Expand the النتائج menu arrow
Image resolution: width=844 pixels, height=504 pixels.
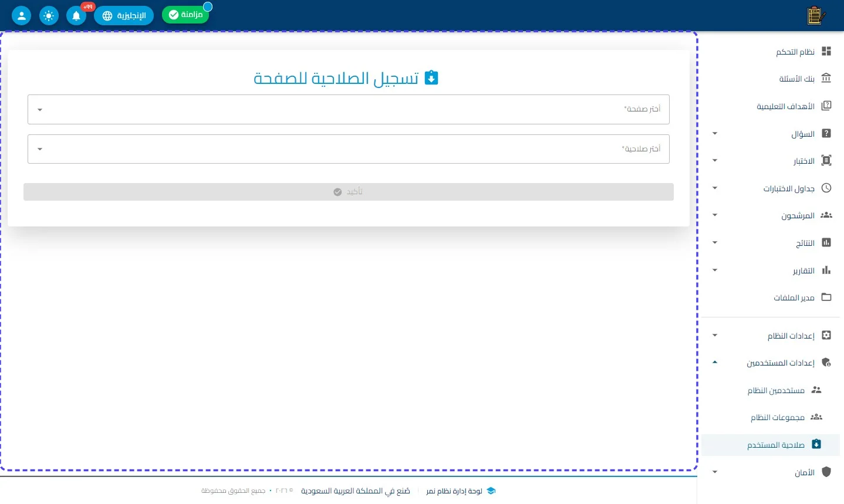(x=715, y=242)
